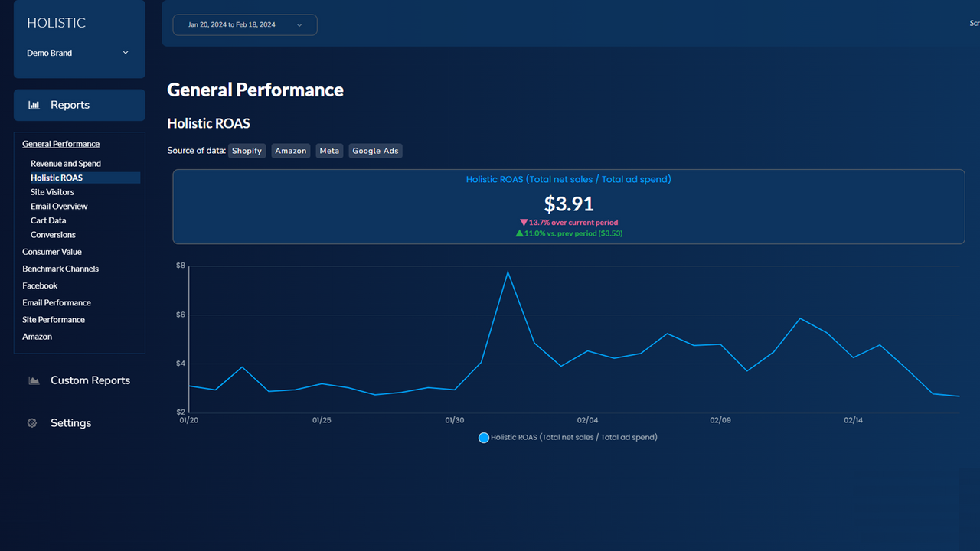Click the 02/14 x-axis label

pos(854,420)
